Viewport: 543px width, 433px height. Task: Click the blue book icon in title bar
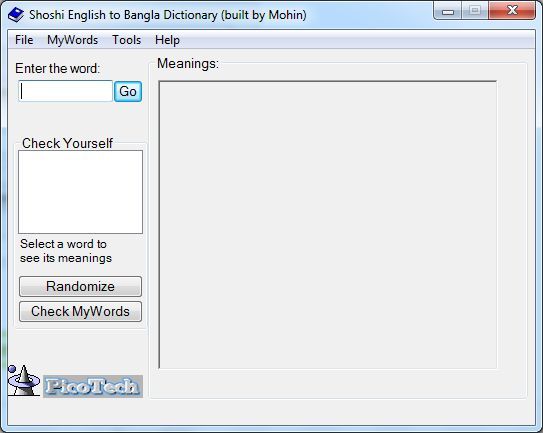16,15
